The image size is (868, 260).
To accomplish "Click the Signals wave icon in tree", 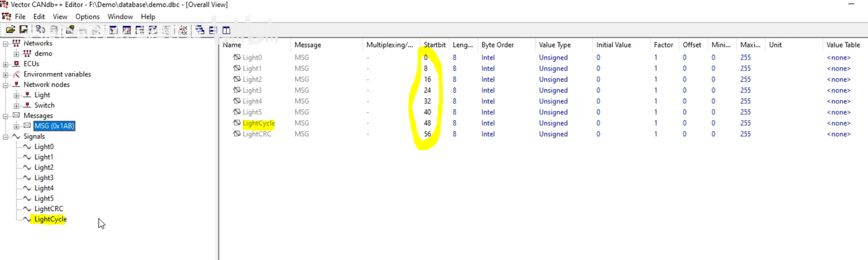I will (16, 136).
